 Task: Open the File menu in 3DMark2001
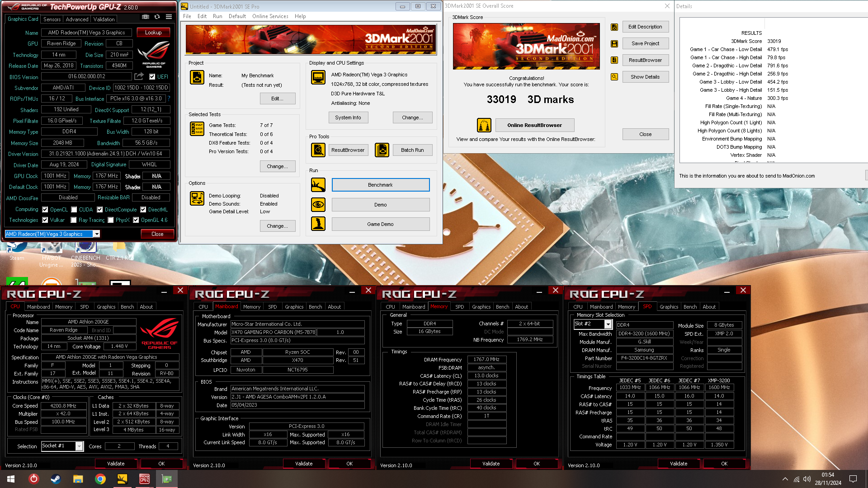187,16
